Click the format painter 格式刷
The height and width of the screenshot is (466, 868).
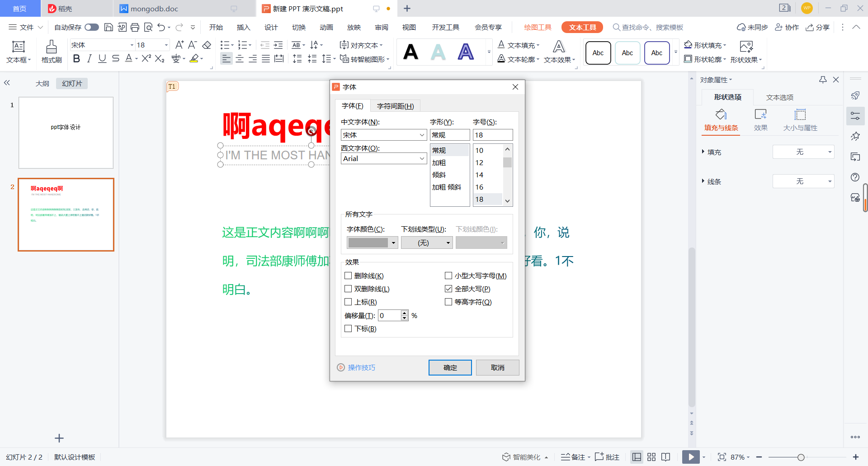(52, 52)
